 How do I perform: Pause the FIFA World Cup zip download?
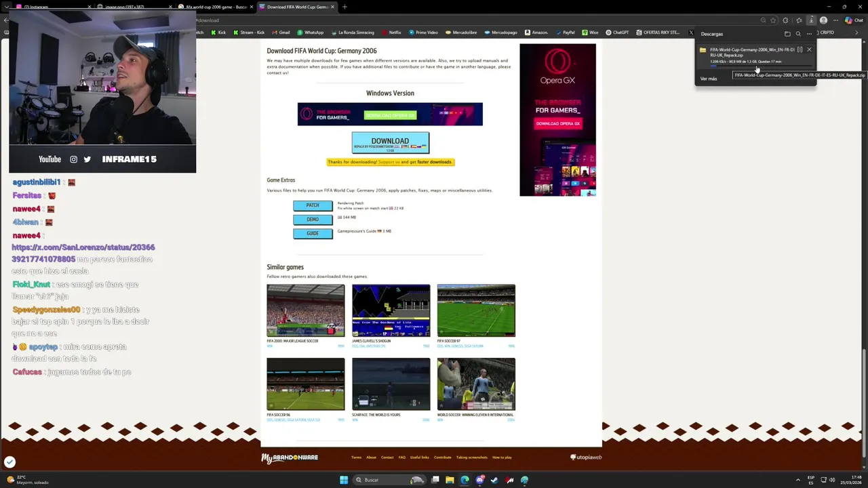click(800, 49)
